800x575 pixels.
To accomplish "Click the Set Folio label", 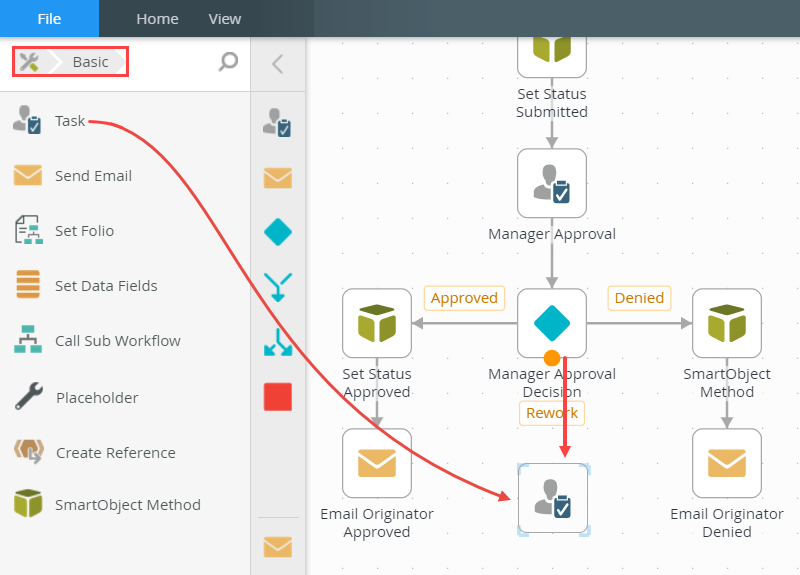I will tap(84, 231).
